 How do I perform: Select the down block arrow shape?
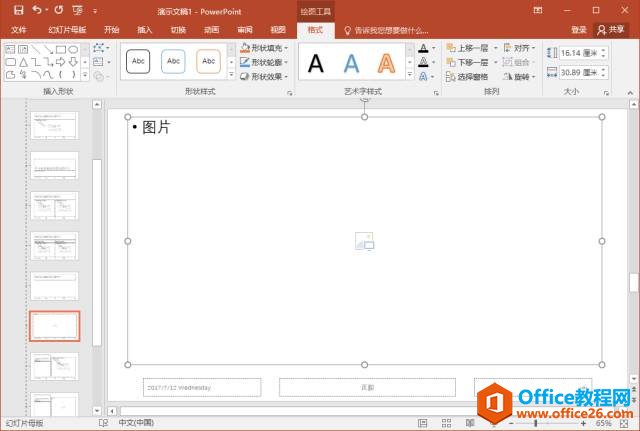(73, 62)
